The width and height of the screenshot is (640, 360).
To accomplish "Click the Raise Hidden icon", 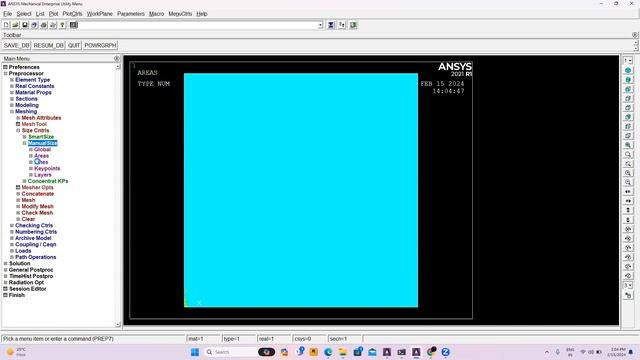I will 331,25.
